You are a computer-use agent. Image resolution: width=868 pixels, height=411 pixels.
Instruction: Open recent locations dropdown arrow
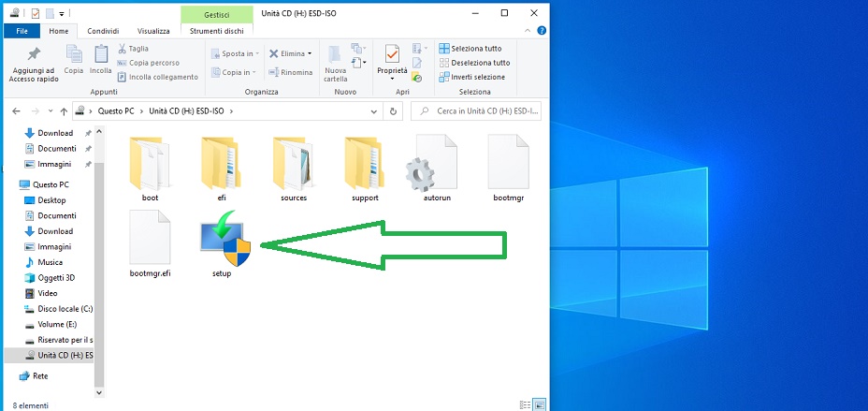(x=51, y=111)
